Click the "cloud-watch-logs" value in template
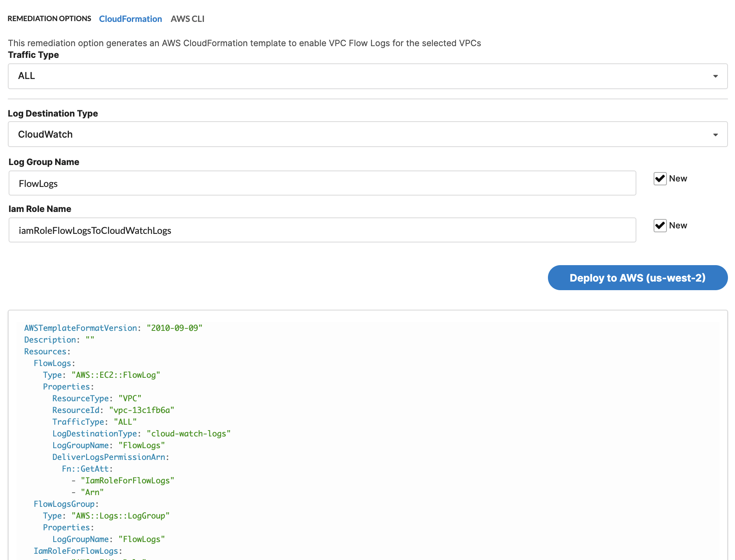The image size is (735, 560). coord(189,434)
